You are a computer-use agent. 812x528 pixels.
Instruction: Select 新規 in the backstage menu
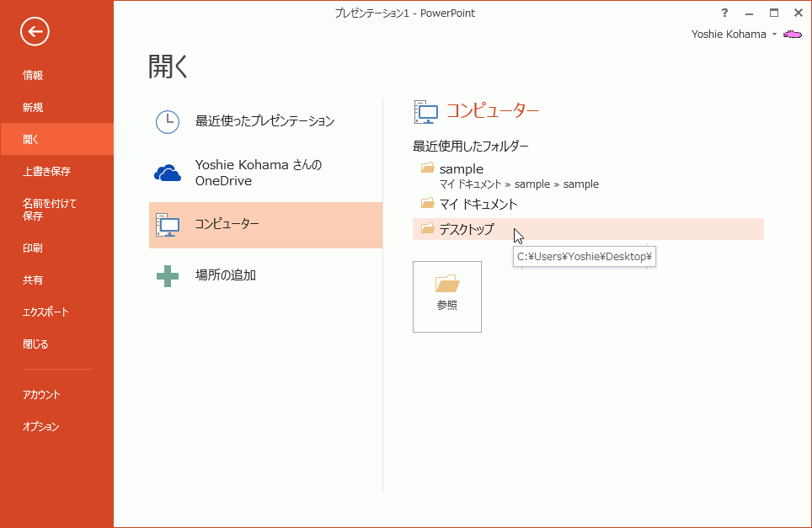pos(57,108)
